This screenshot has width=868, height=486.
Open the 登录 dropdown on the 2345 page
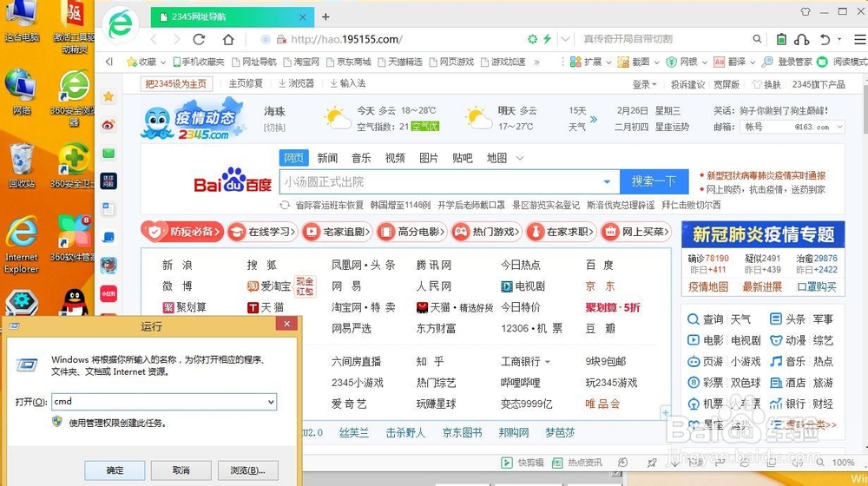[x=644, y=84]
